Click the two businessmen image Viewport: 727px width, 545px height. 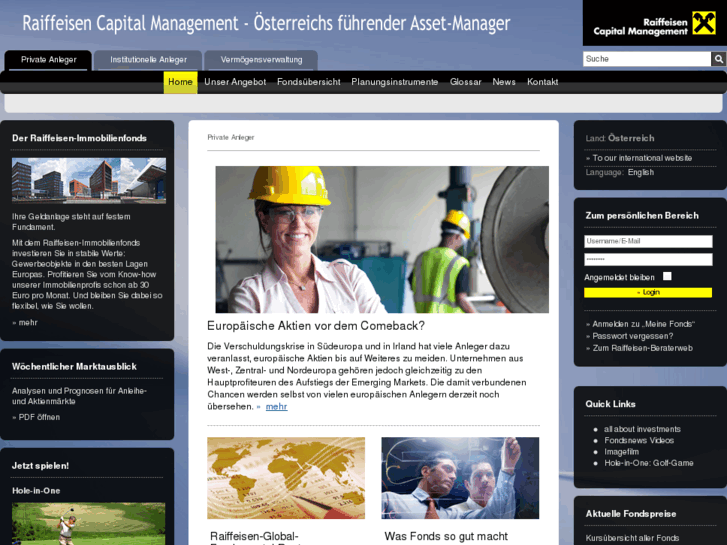click(460, 478)
